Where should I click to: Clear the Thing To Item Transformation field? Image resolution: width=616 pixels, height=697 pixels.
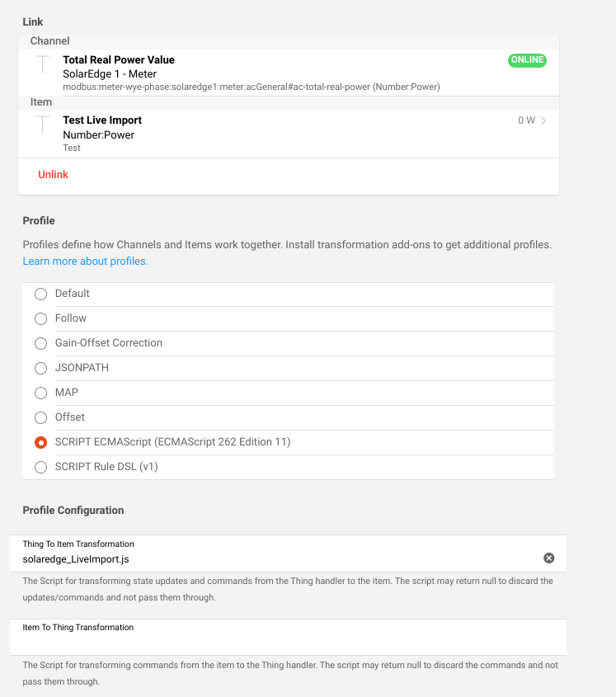coord(549,558)
